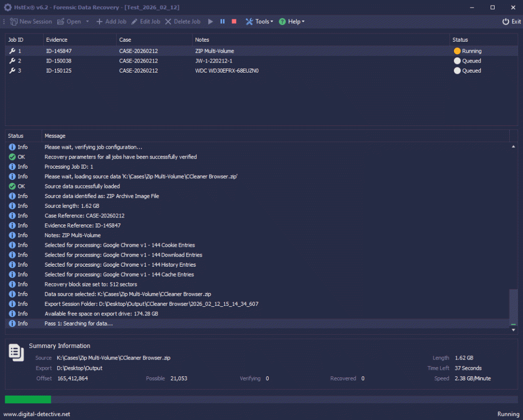Open the Help dropdown menu
This screenshot has height=420, width=523.
point(291,22)
